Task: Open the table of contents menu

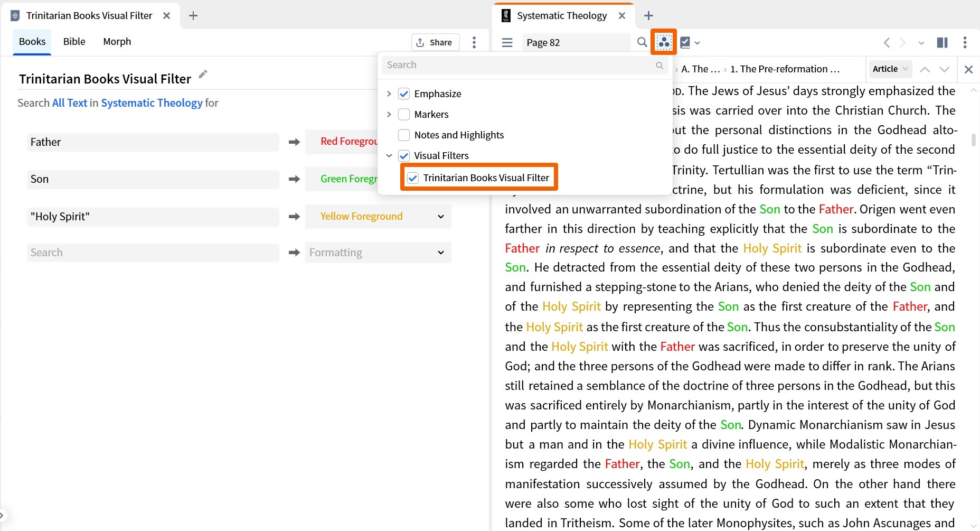Action: (x=506, y=42)
